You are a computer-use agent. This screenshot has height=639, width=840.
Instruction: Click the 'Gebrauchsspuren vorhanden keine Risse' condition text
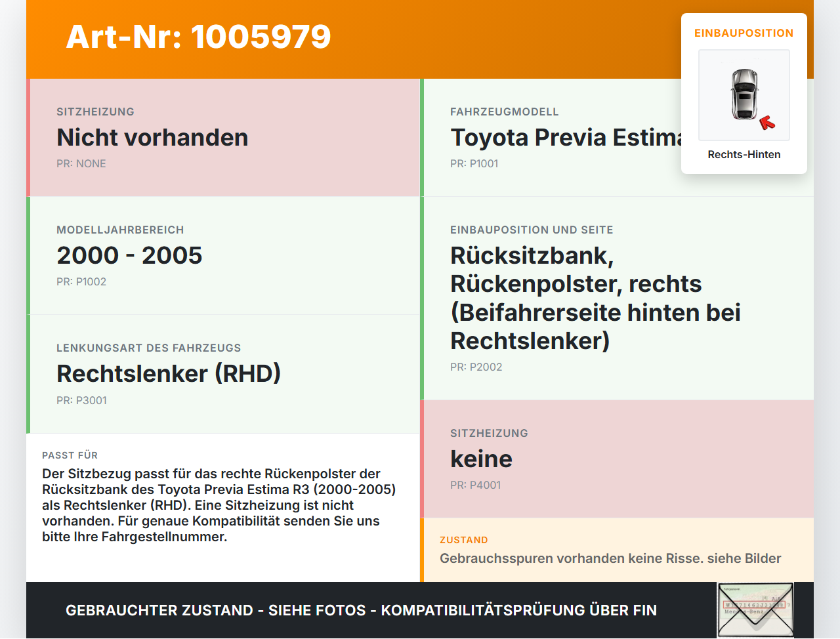610,558
